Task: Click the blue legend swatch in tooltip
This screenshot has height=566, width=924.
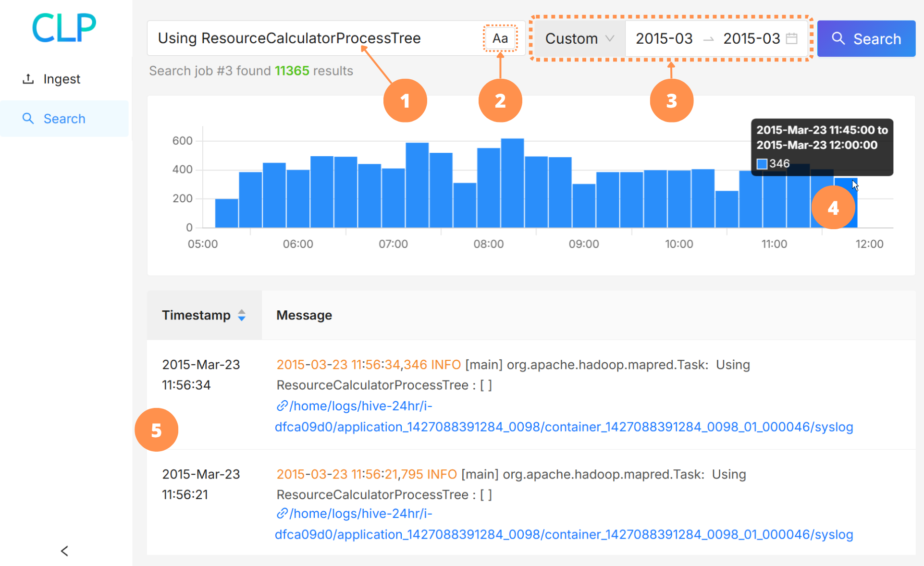Action: [x=762, y=164]
